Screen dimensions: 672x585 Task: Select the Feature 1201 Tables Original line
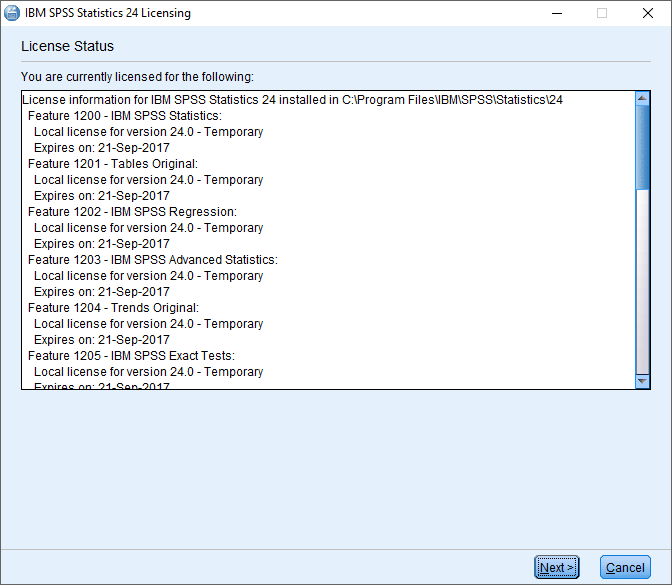[113, 164]
